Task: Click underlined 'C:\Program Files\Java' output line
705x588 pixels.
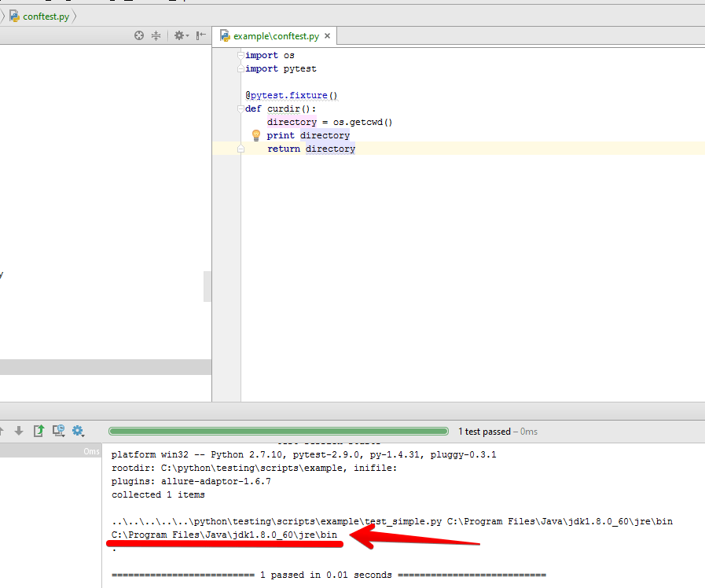Action: coord(224,535)
